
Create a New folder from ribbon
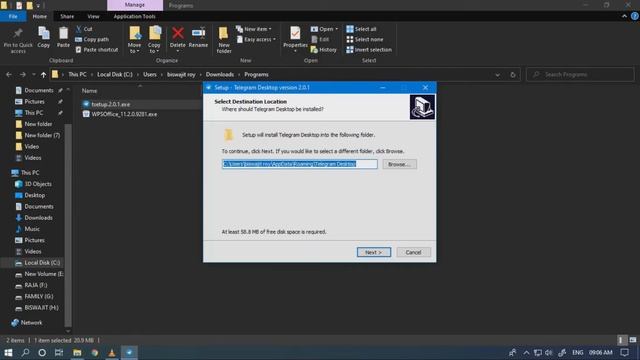point(224,40)
